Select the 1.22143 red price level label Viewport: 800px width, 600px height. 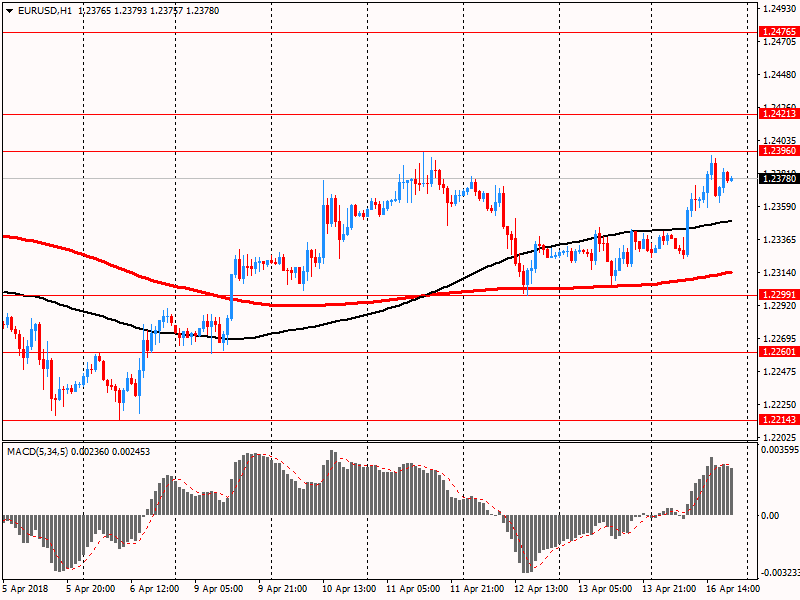(x=779, y=420)
